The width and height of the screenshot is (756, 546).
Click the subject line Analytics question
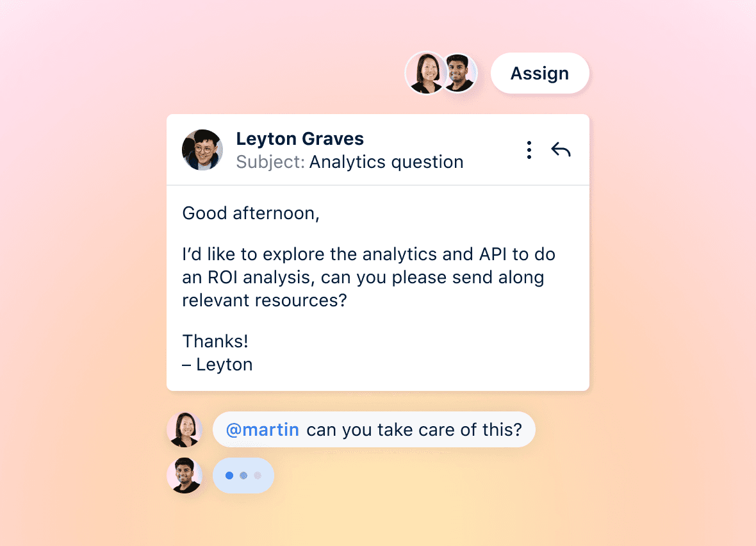coord(386,162)
